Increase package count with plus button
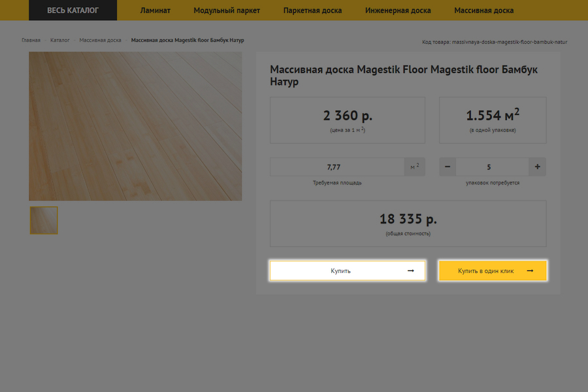Viewport: 588px width, 392px height. point(537,167)
